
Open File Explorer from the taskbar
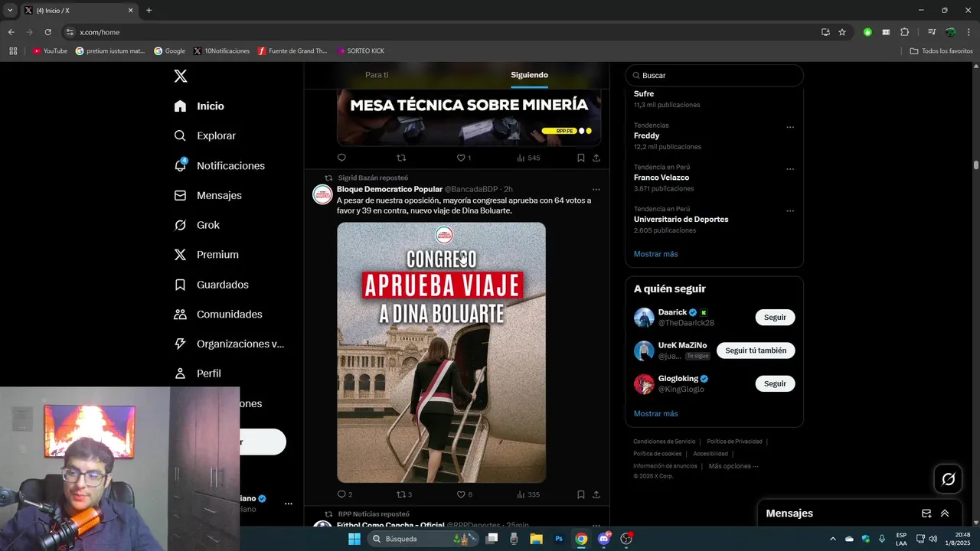click(536, 539)
